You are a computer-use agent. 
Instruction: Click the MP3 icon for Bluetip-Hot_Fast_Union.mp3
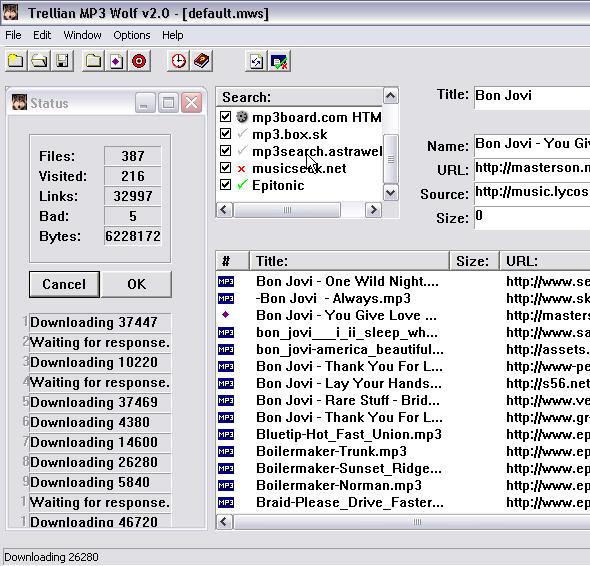tap(226, 434)
